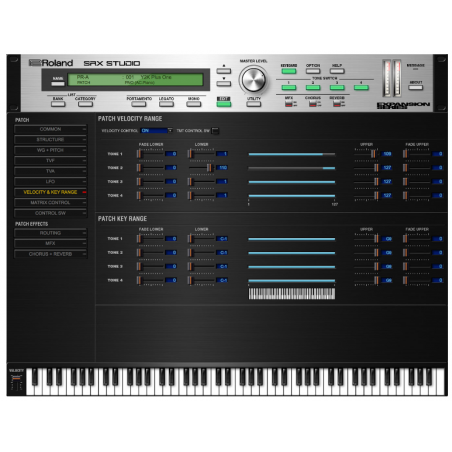Click Tone 3 velocity Upper value 127

coord(387,182)
